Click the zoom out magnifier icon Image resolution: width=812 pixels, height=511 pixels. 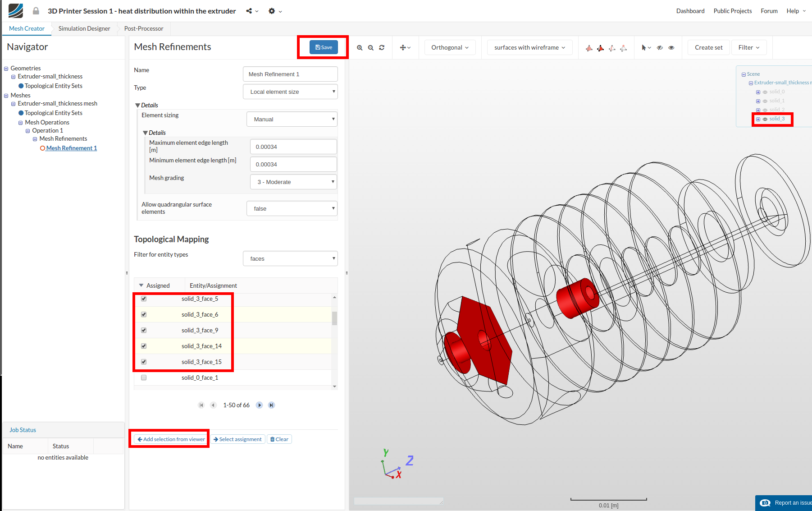[x=370, y=48]
